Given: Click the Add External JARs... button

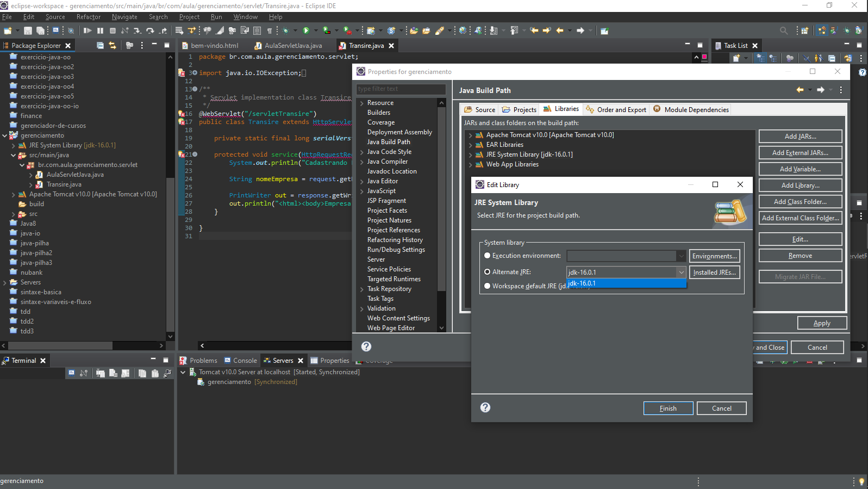Looking at the screenshot, I should click(800, 153).
